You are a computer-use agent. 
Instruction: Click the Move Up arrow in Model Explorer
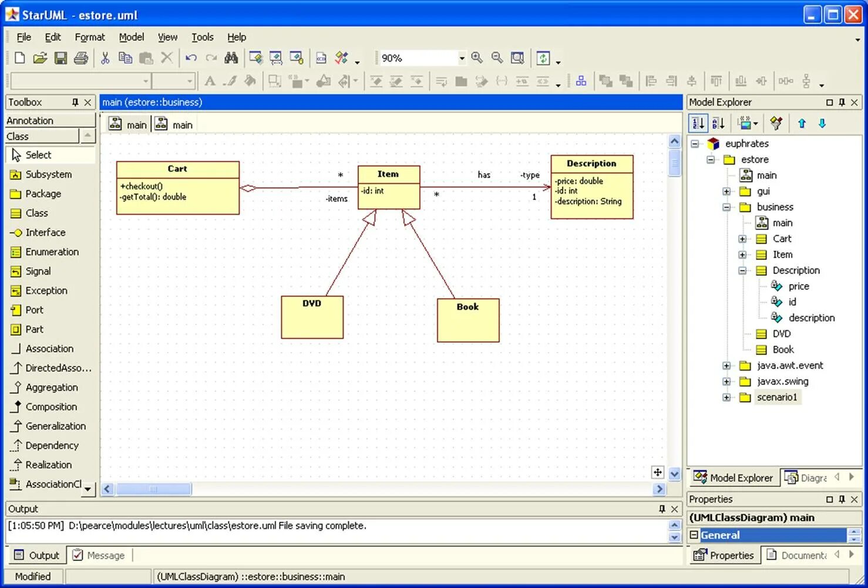click(x=802, y=123)
